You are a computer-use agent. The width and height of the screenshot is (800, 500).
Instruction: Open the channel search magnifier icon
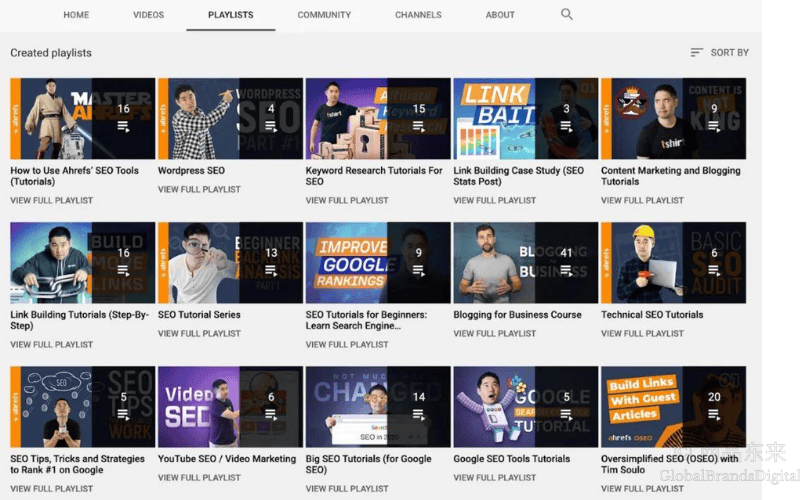pos(566,14)
